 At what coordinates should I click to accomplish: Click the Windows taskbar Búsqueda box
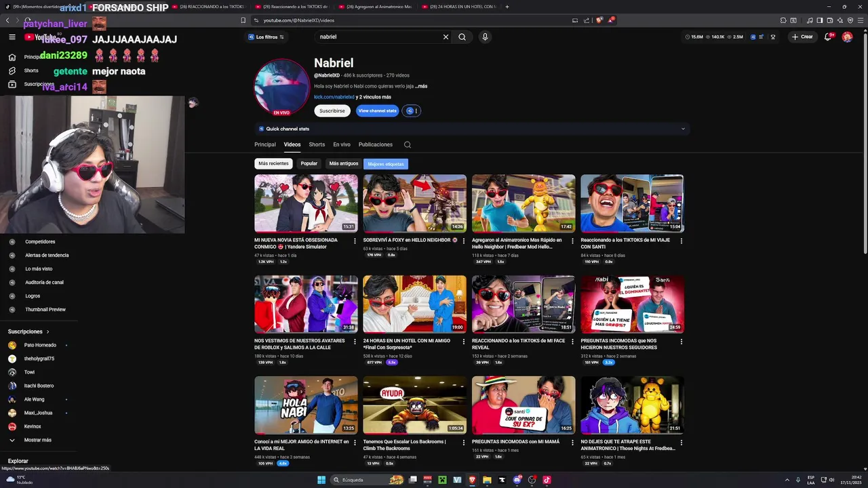tap(369, 480)
